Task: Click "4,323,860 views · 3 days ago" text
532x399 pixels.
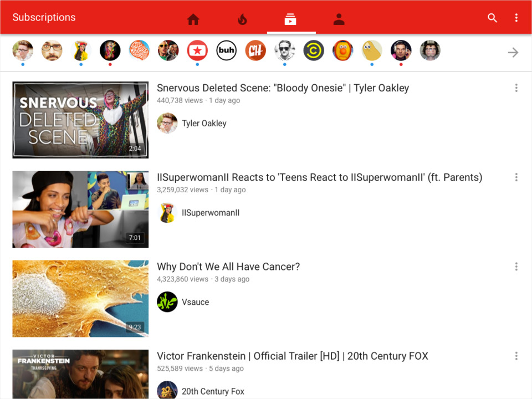Action: tap(203, 279)
